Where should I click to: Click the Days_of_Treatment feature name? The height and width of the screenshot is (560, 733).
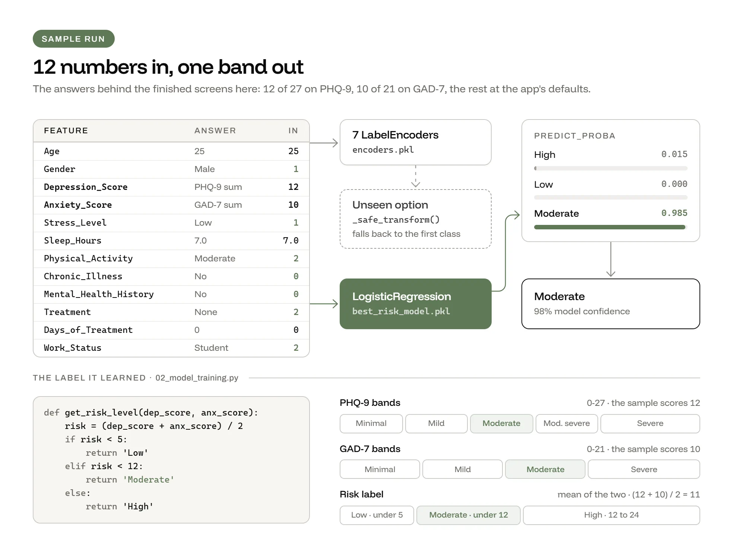(x=88, y=330)
